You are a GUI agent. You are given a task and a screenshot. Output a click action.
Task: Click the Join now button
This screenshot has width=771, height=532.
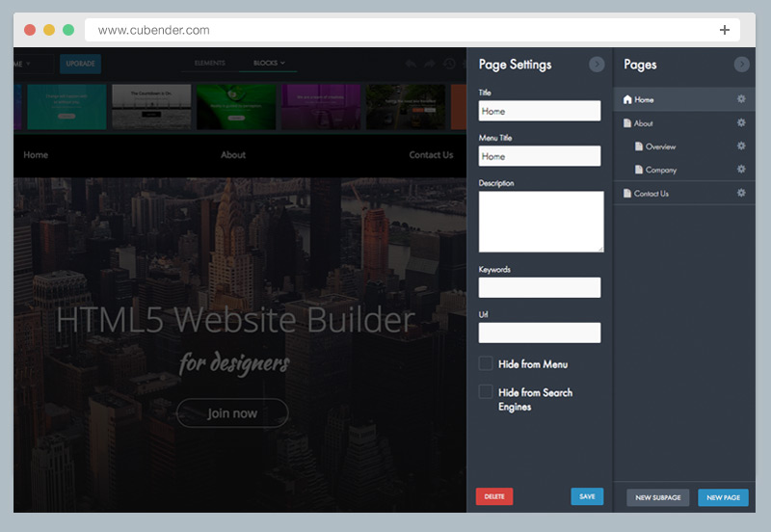coord(232,413)
